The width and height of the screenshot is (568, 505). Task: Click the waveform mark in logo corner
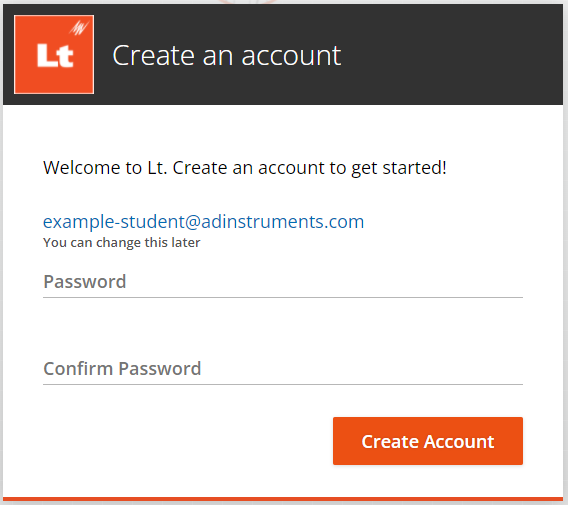coord(79,28)
